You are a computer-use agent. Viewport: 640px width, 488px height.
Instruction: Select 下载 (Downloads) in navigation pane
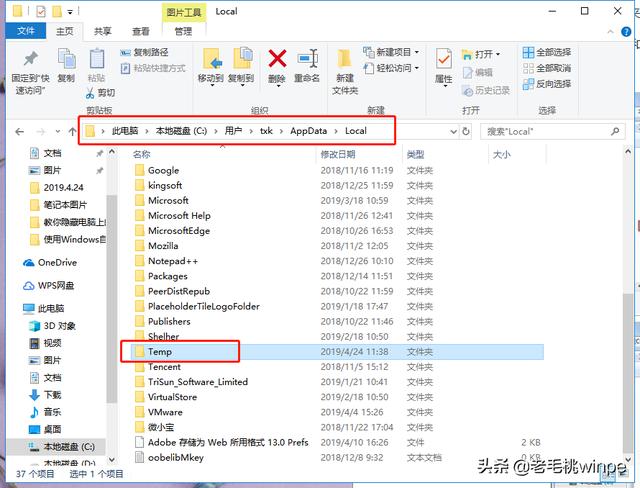point(45,395)
